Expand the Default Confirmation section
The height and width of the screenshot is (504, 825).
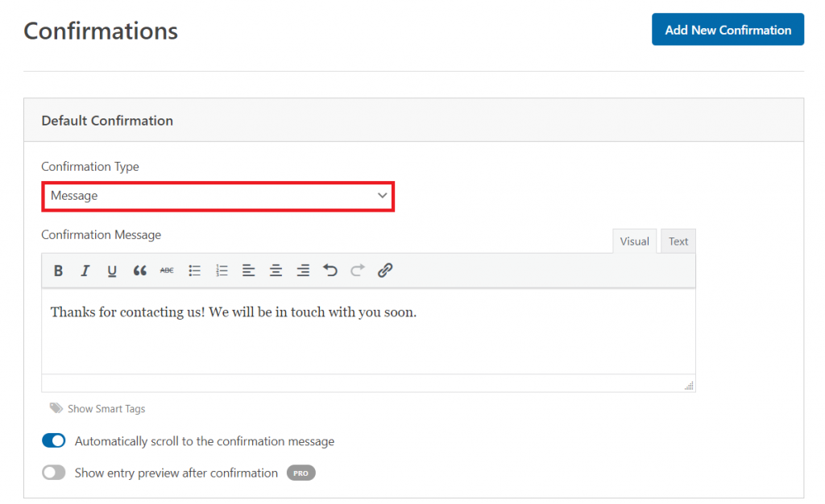coord(106,120)
